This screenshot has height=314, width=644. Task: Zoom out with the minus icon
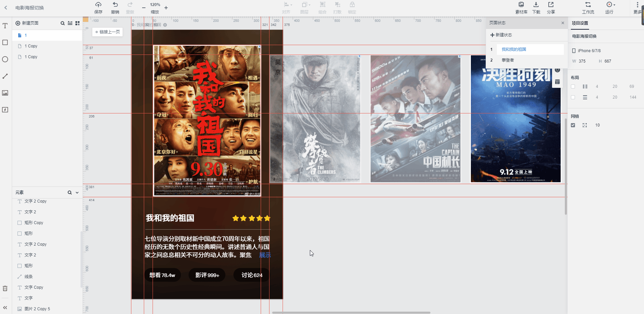(x=144, y=7)
